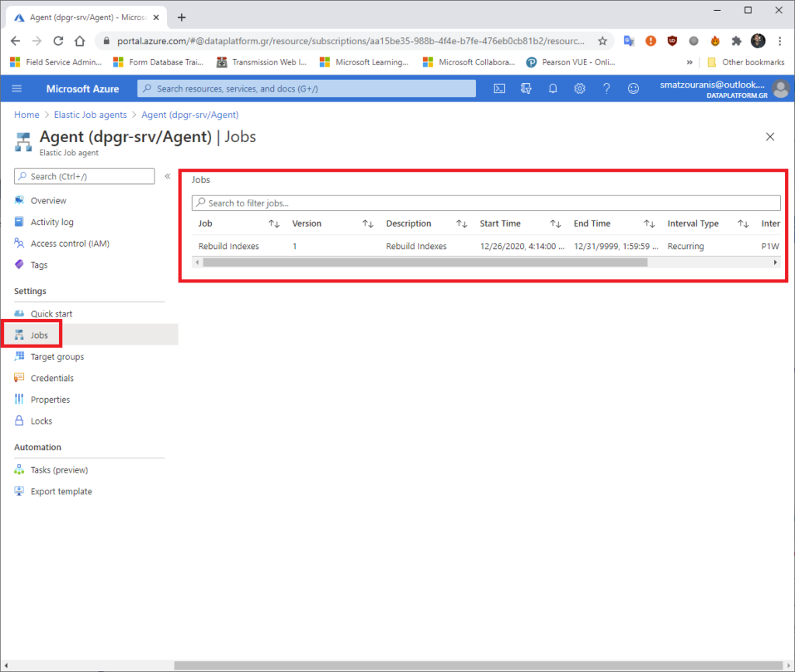Go to Home breadcrumb link
Image resolution: width=795 pixels, height=672 pixels.
click(27, 115)
